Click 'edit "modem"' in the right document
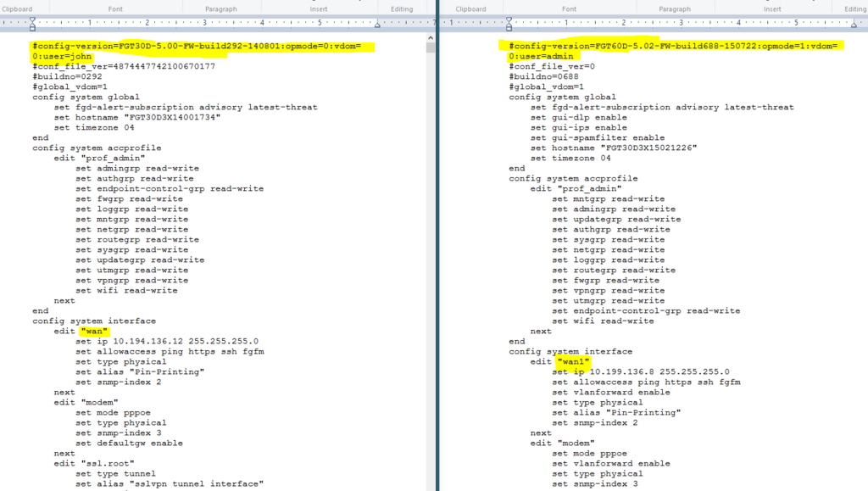Viewport: 868px width, 491px height. 563,444
